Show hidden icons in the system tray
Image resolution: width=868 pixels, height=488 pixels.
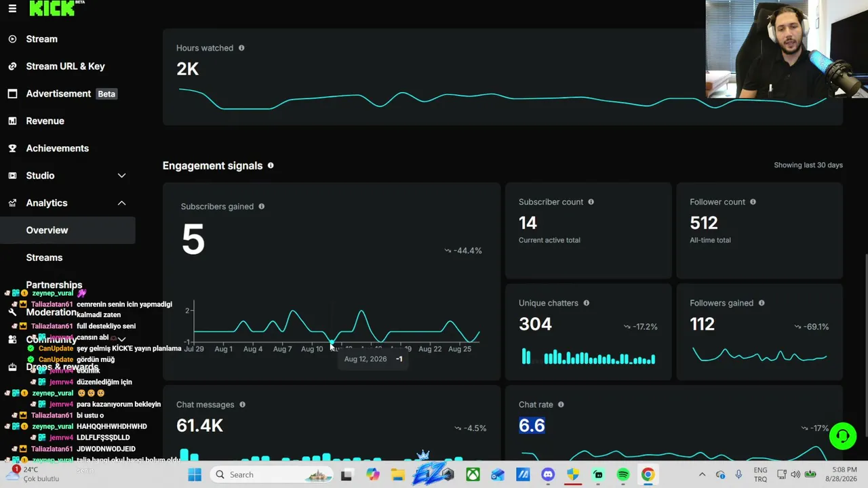(x=702, y=474)
